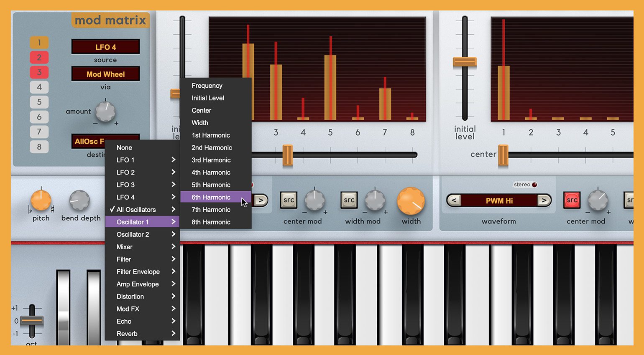Screen dimensions: 644x355
Task: Select mod matrix slot 2
Action: 39,58
